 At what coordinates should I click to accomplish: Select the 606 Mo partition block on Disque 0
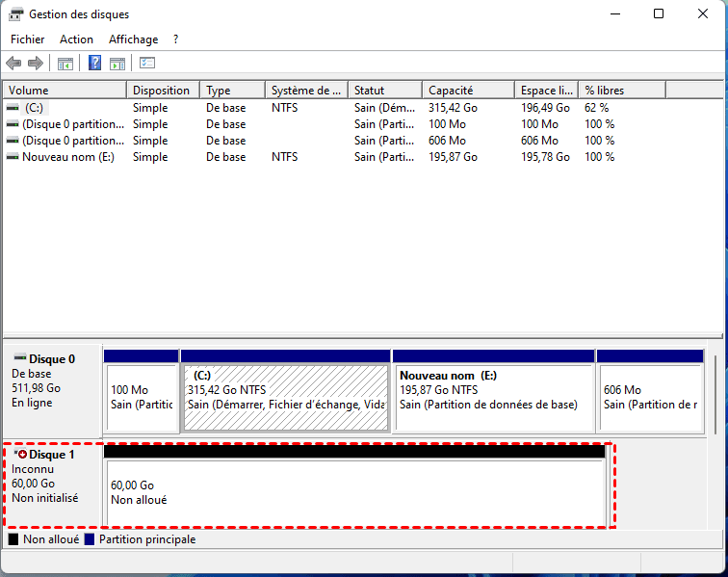(x=650, y=391)
